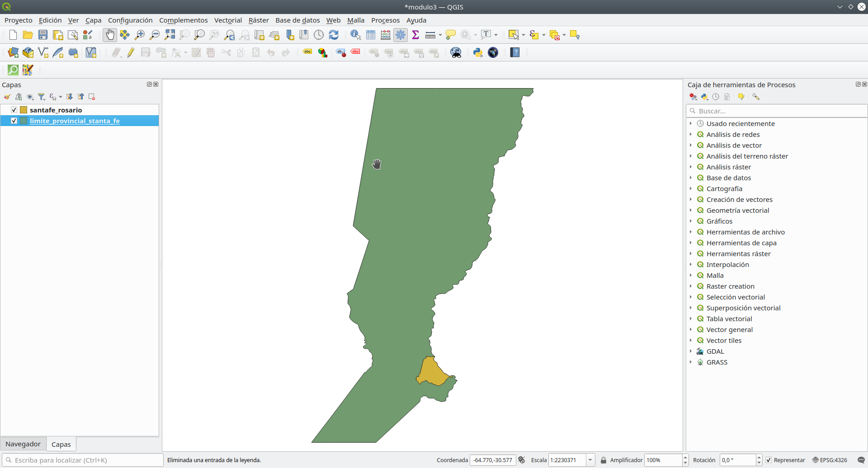Open the processing history clock icon
The image size is (868, 468).
click(716, 97)
